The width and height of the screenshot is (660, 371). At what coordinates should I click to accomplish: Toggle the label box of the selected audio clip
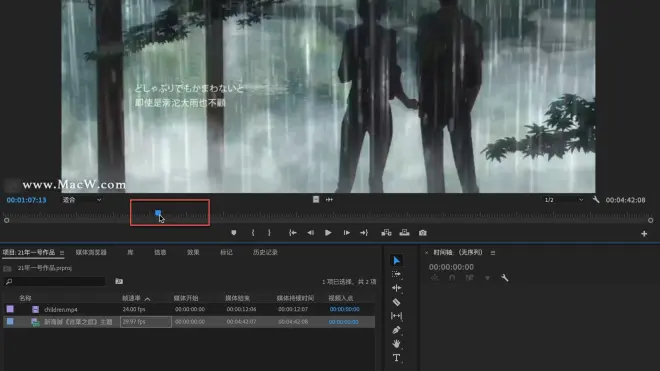10,322
